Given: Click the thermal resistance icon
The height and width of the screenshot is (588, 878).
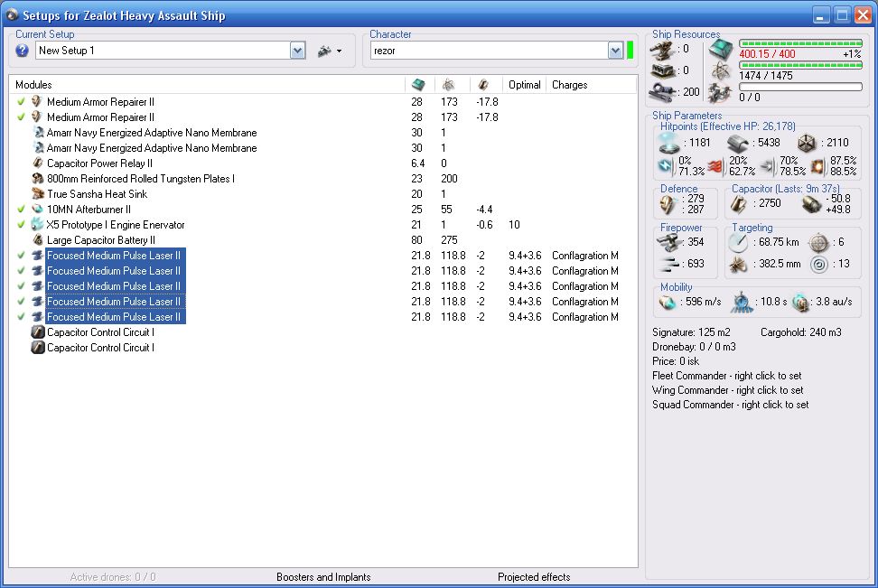Looking at the screenshot, I should [x=716, y=166].
